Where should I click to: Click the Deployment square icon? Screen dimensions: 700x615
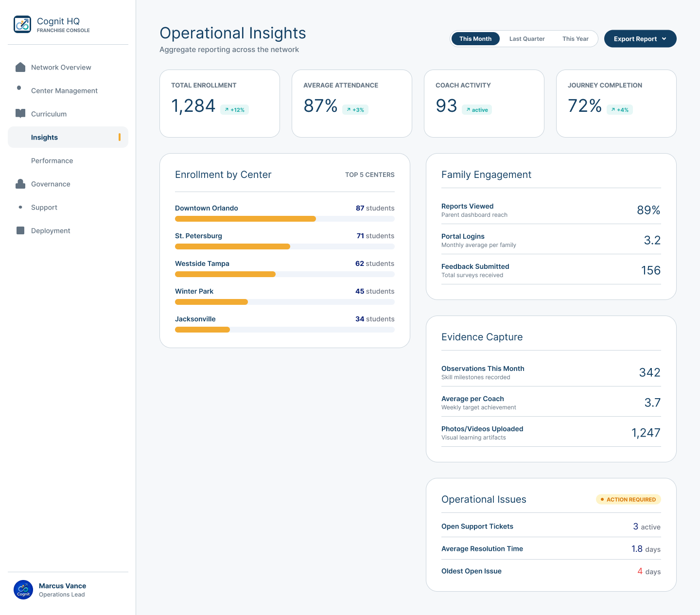tap(20, 230)
